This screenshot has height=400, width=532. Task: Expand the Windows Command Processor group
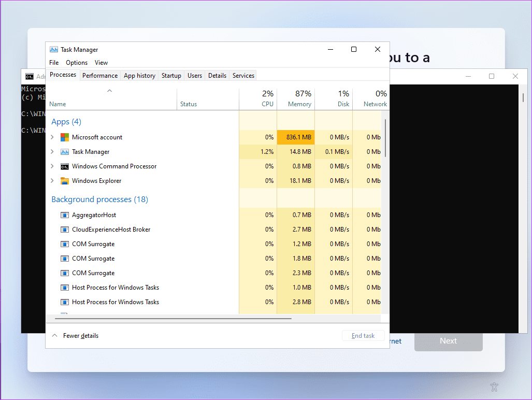pos(52,166)
